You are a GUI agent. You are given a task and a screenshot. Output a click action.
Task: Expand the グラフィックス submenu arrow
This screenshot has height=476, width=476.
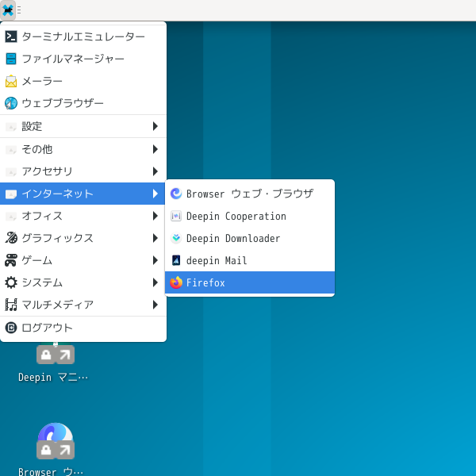(155, 238)
